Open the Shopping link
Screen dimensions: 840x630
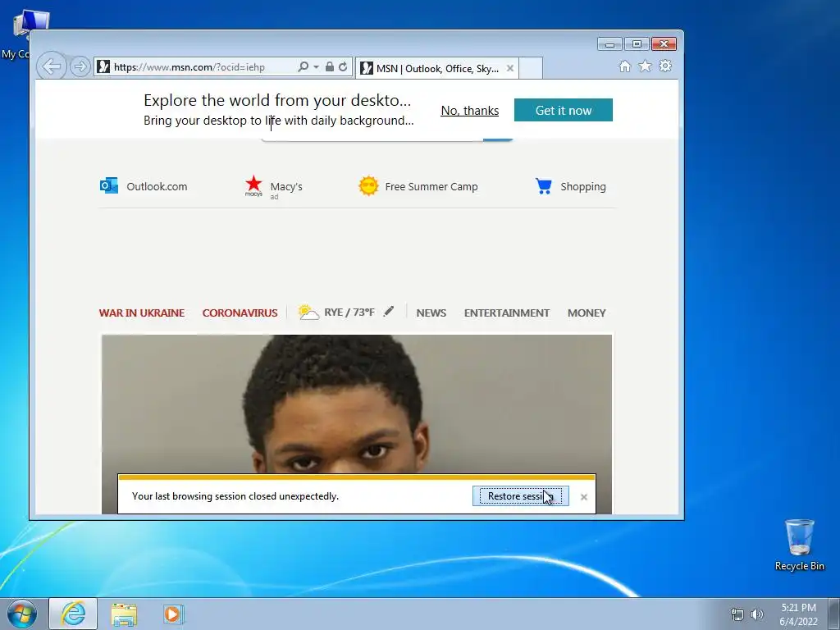coord(583,186)
